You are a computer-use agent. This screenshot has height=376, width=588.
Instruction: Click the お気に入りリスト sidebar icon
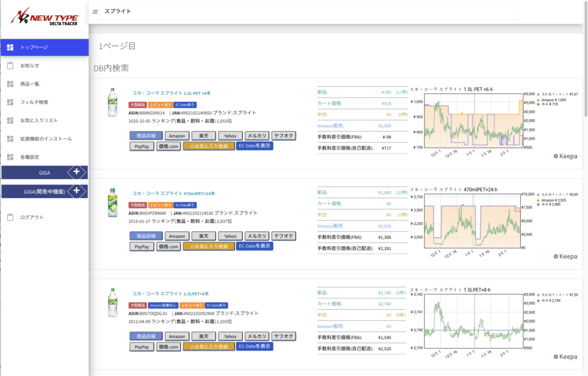10,121
